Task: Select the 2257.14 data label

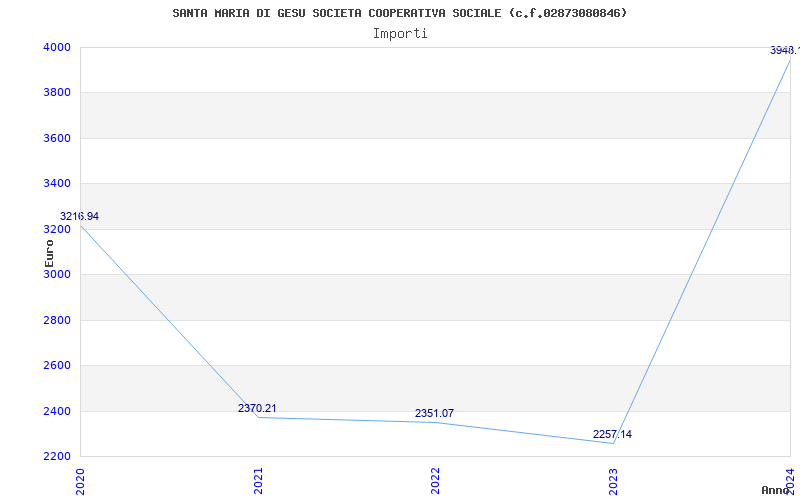Action: pos(612,434)
